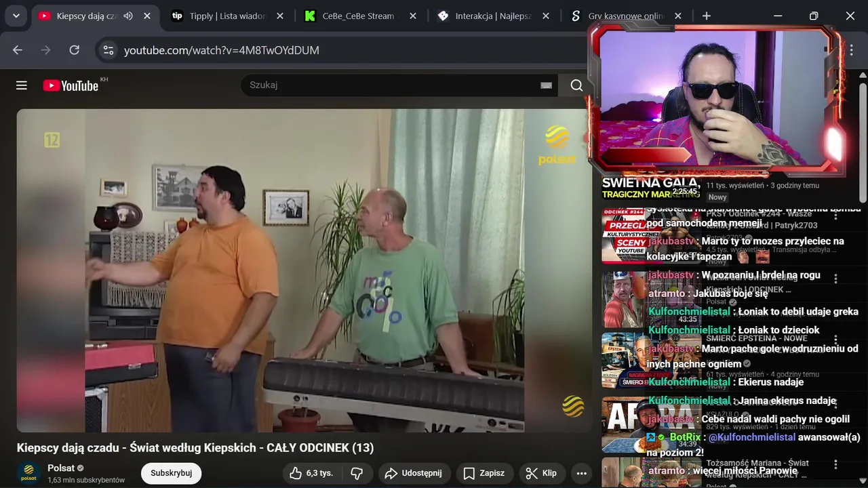Open more actions three-dot menu under video
The image size is (868, 488).
pyautogui.click(x=581, y=473)
